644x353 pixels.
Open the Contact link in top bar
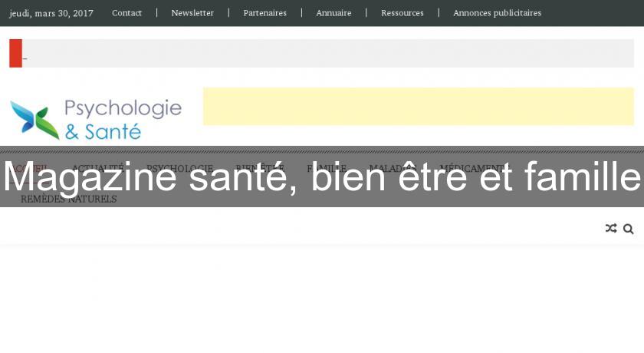127,13
